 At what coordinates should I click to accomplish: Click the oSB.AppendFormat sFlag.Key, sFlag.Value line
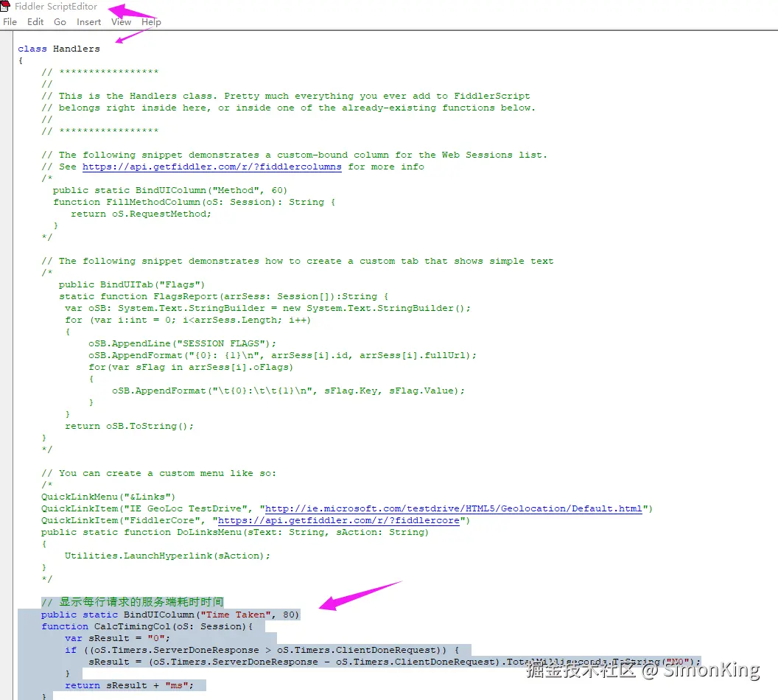pos(289,391)
